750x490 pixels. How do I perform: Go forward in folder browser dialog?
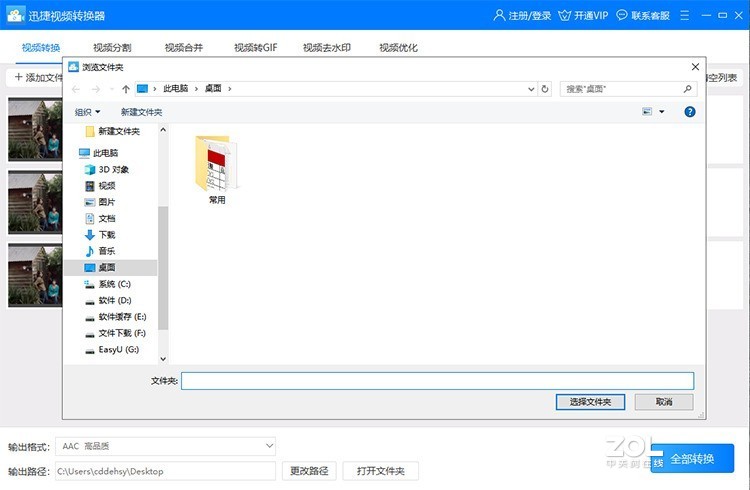tap(96, 89)
